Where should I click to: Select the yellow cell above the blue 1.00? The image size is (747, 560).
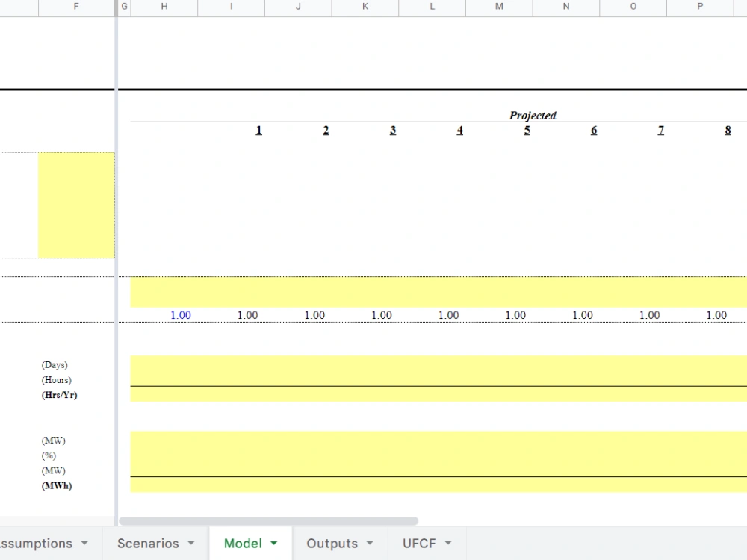pyautogui.click(x=180, y=293)
